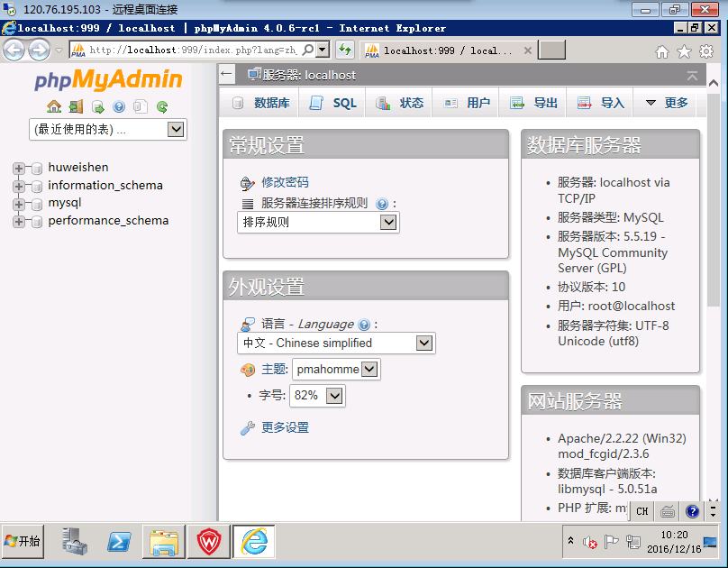Open IE home page icon
Viewport: 728px width, 568px height.
click(662, 51)
